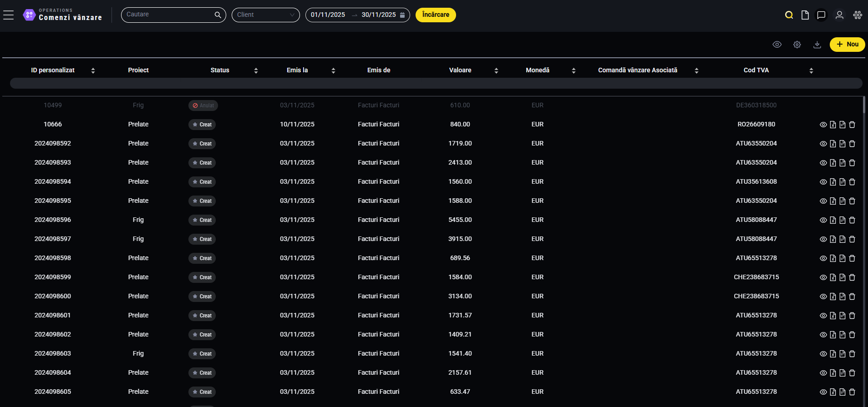Export order 2024098605 to Excel file
This screenshot has height=407, width=868.
[x=833, y=392]
